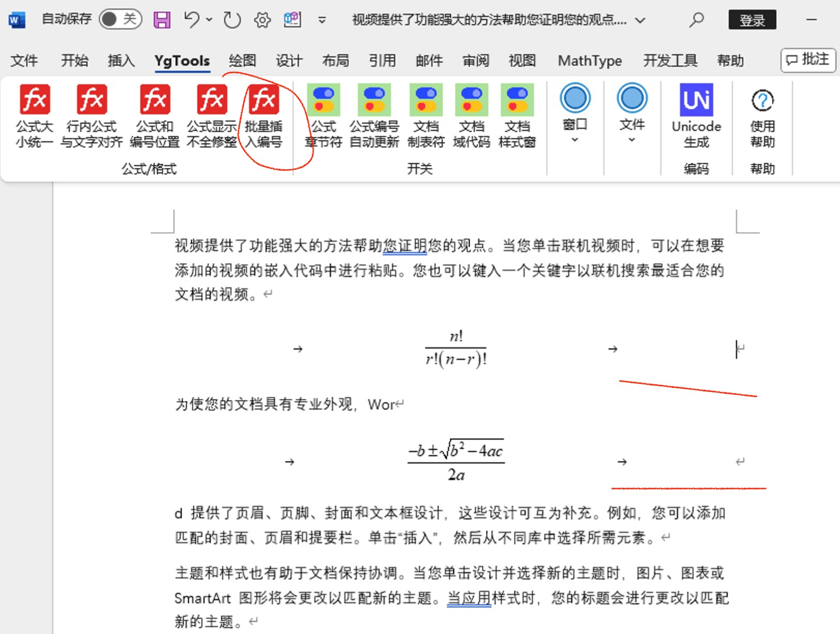Click the underlined text 当应用
This screenshot has width=840, height=634.
469,598
